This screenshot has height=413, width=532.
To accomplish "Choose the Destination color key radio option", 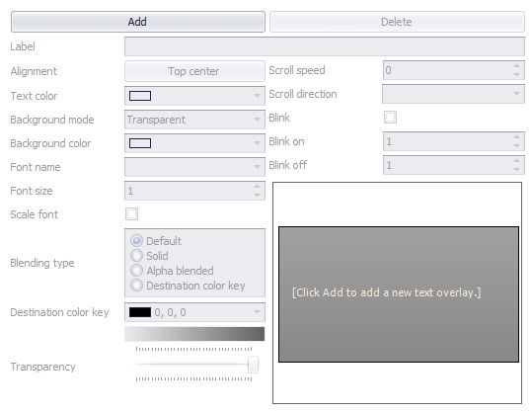I will coord(136,286).
